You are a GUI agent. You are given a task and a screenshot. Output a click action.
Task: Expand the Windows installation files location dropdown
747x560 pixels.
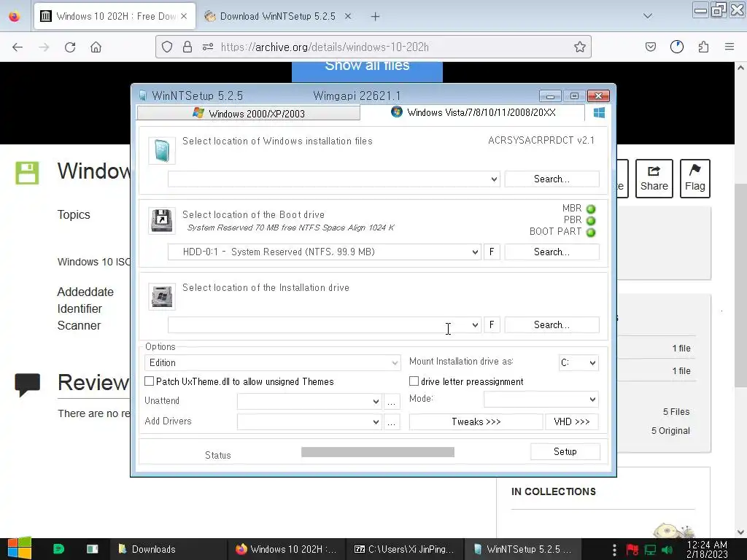tap(494, 179)
